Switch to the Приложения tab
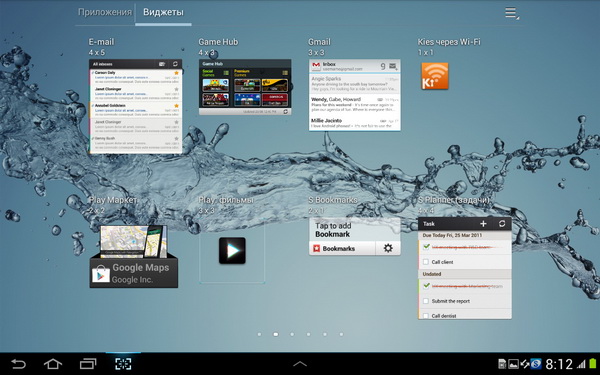The width and height of the screenshot is (600, 375). [x=105, y=12]
